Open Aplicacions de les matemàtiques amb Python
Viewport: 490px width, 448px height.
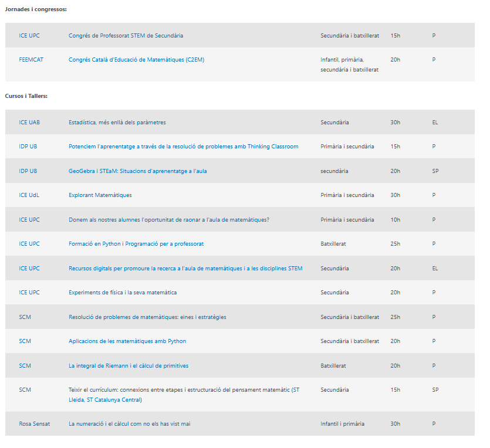click(x=127, y=341)
